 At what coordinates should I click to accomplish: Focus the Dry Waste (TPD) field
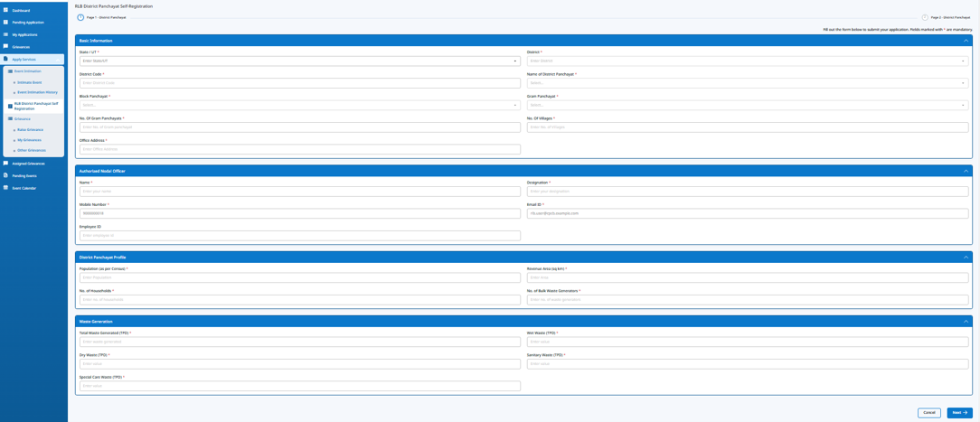300,364
